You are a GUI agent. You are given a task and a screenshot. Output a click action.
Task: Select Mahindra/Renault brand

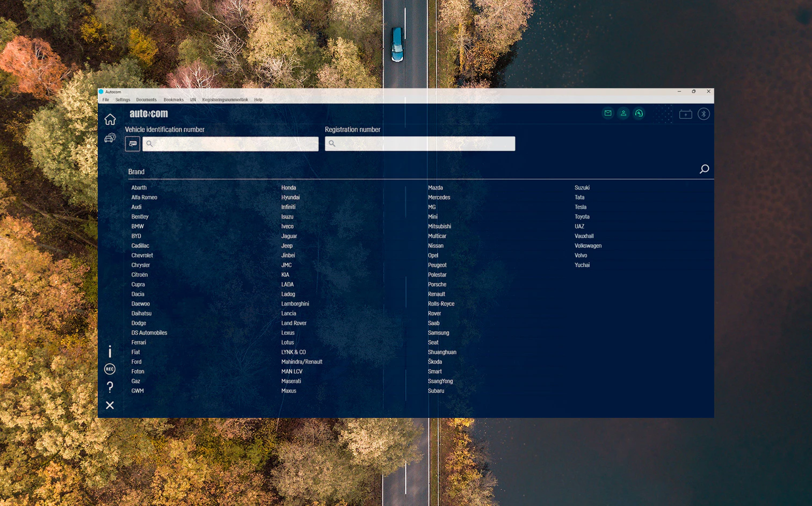click(x=302, y=362)
